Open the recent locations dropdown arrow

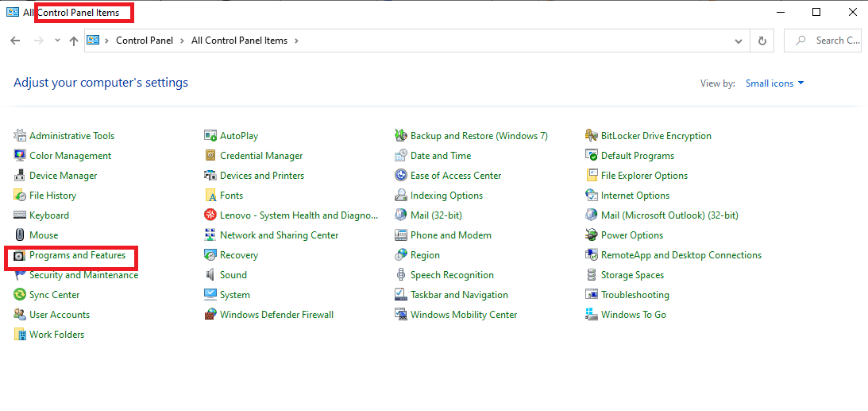click(x=57, y=41)
